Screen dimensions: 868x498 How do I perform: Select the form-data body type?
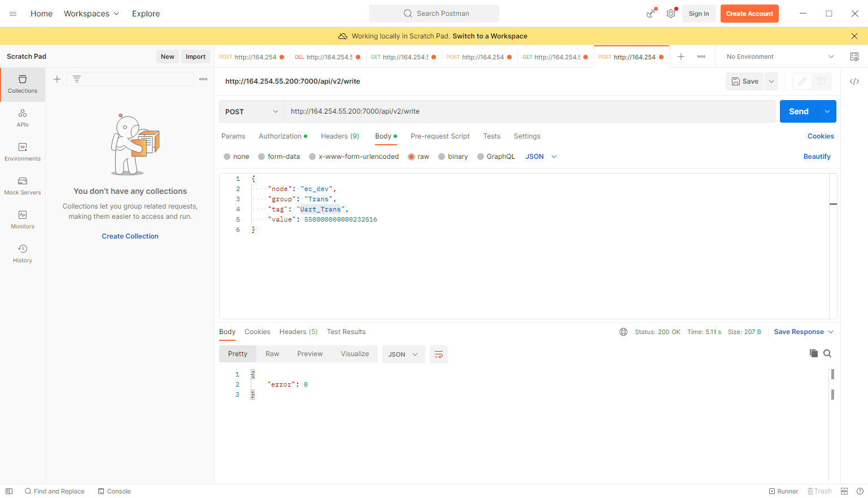pyautogui.click(x=279, y=157)
